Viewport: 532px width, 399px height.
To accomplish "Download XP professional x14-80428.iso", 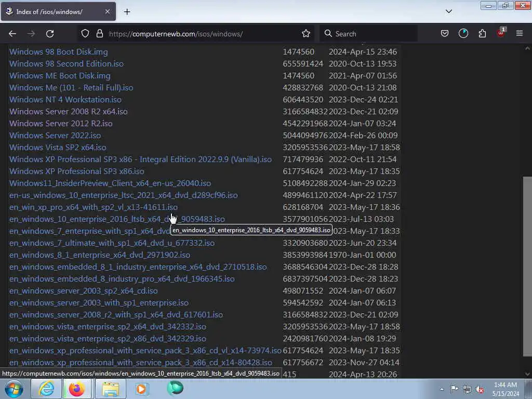I will pos(140,362).
